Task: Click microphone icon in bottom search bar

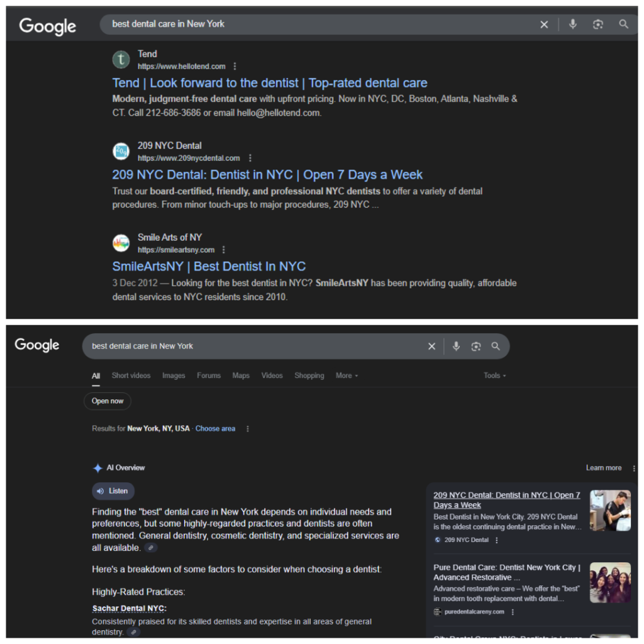Action: point(456,347)
